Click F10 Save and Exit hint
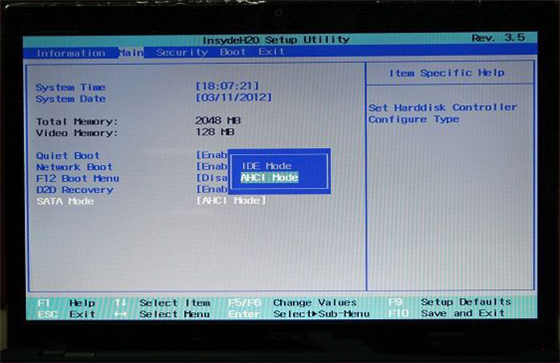This screenshot has width=560, height=363. 446,313
